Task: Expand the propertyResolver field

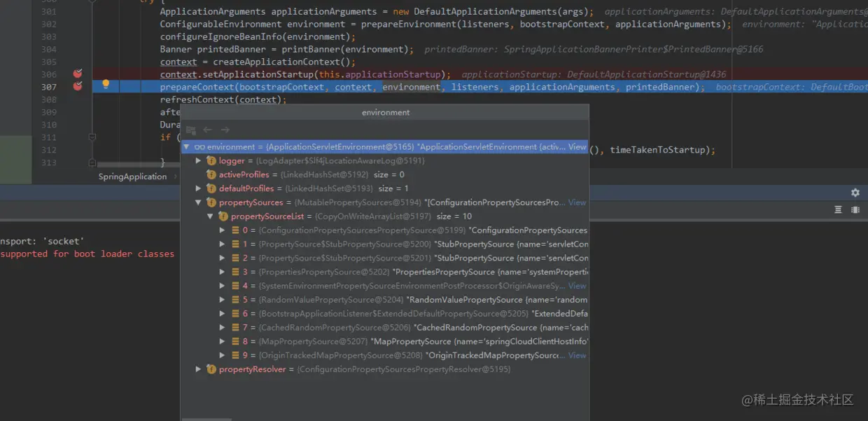Action: coord(199,369)
